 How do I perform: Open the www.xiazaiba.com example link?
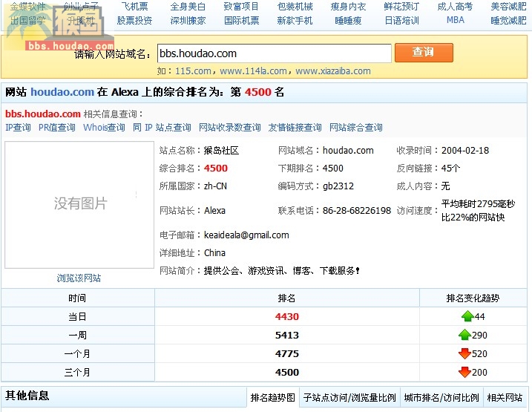pyautogui.click(x=333, y=71)
